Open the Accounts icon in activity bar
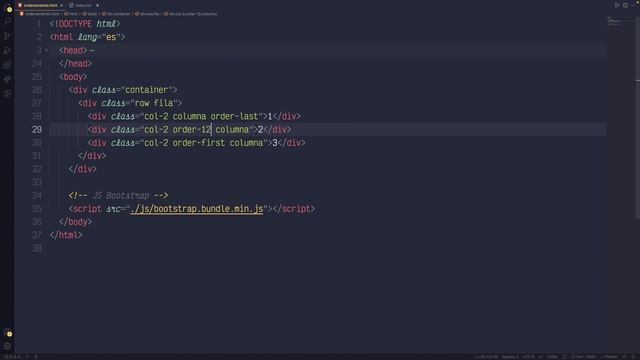This screenshot has width=640, height=360. 8,333
